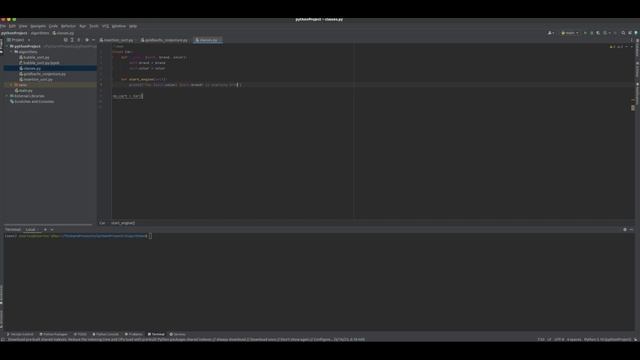Expand External Libraries node
Screen dimensions: 640x360
tap(7, 96)
